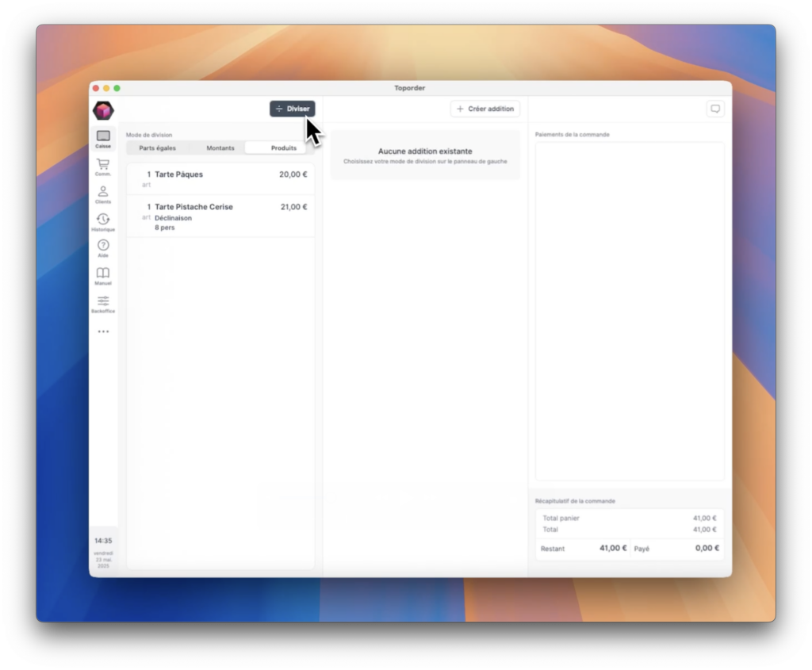Image resolution: width=812 pixels, height=670 pixels.
Task: Click the Aucune addition existante placeholder card
Action: point(425,155)
